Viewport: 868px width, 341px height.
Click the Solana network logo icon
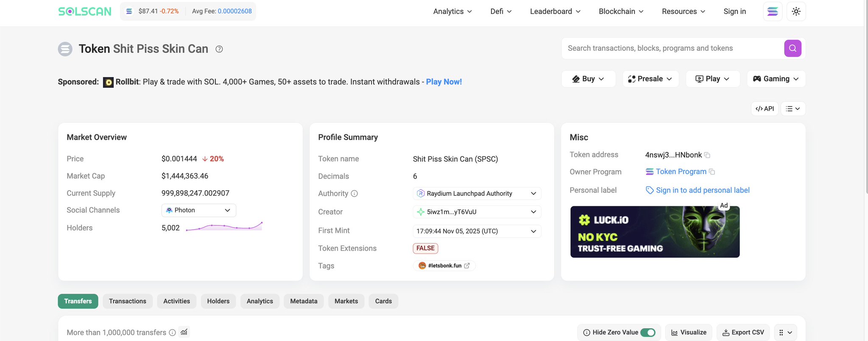click(773, 11)
